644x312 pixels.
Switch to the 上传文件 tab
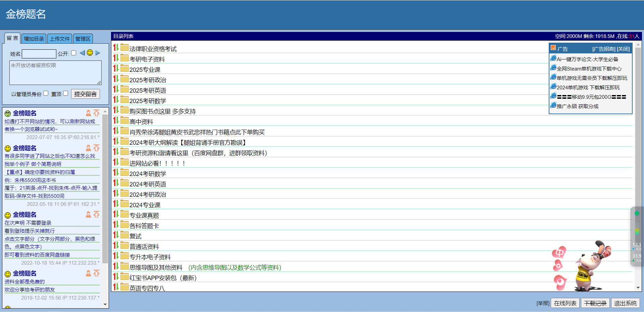click(x=60, y=39)
